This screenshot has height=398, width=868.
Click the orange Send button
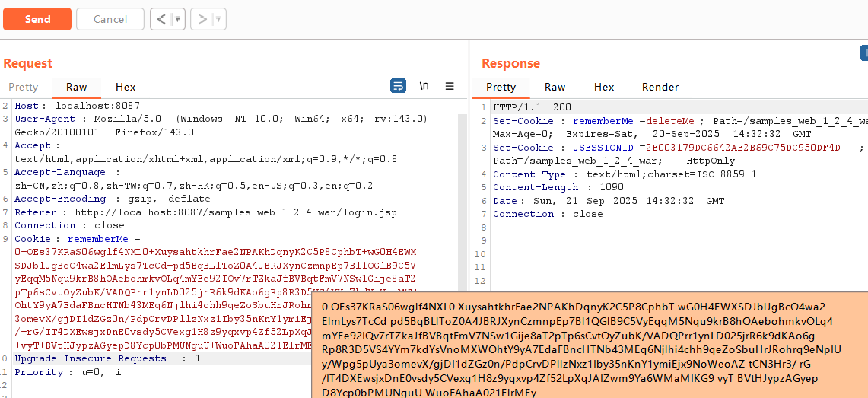click(x=37, y=19)
